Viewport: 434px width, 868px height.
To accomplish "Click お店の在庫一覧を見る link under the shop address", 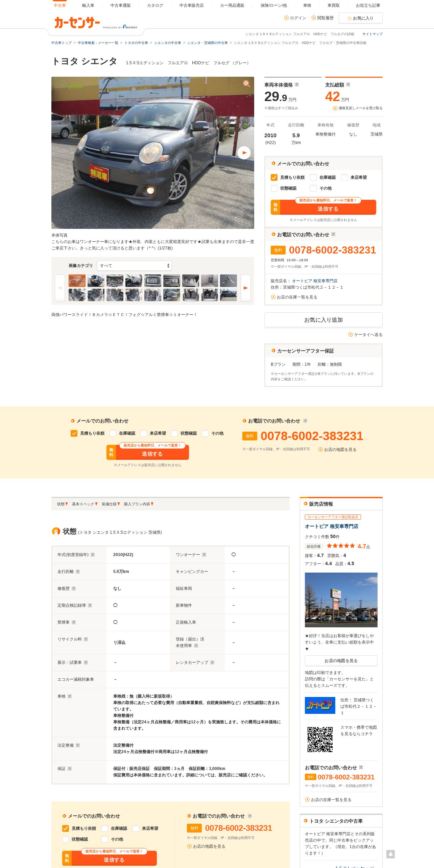I will [x=294, y=297].
